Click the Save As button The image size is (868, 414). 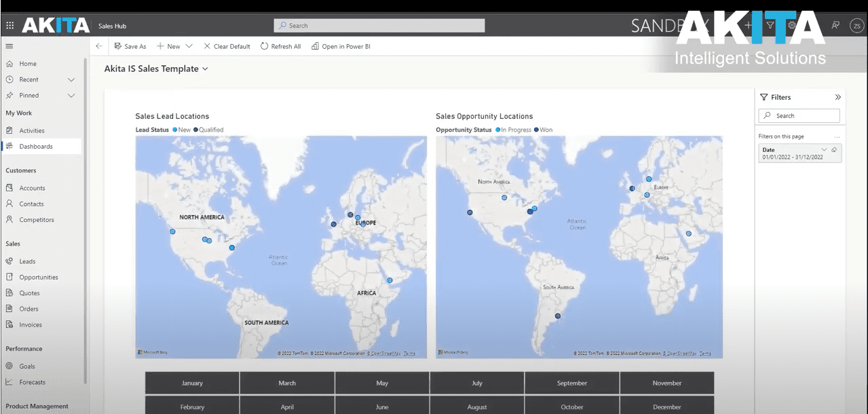130,45
